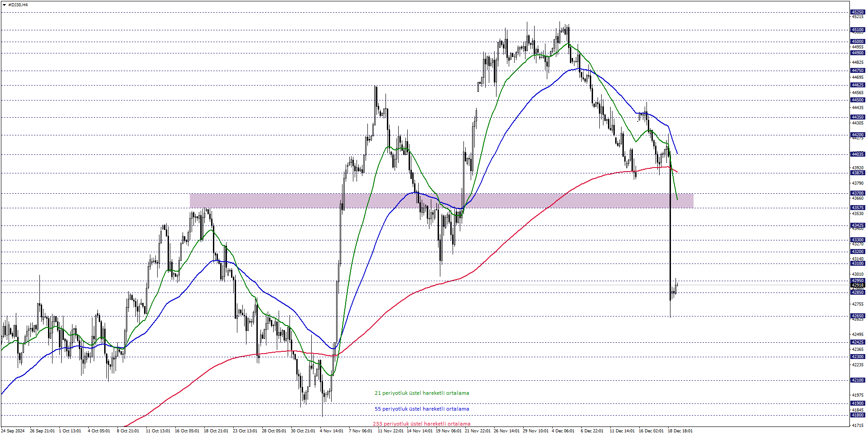
Task: Click the 18 Dec 18:01 time label
Action: click(680, 431)
